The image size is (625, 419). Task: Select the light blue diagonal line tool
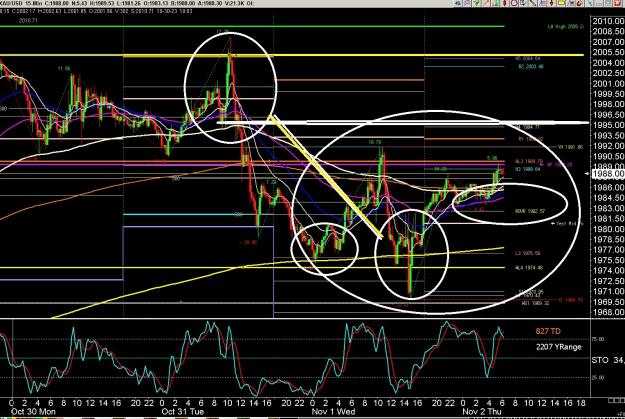pos(590,3)
